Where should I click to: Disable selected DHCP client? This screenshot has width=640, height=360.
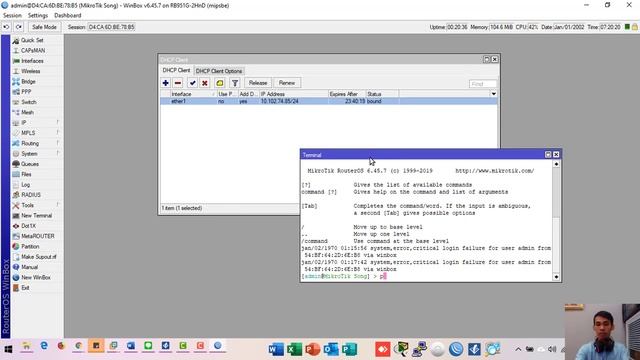point(205,83)
